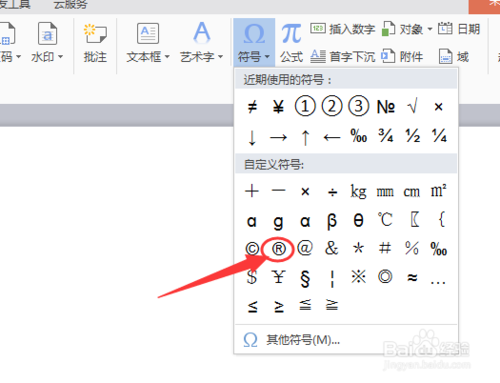The height and width of the screenshot is (383, 500).
Task: Insert the left brace { symbol
Action: pos(442,219)
